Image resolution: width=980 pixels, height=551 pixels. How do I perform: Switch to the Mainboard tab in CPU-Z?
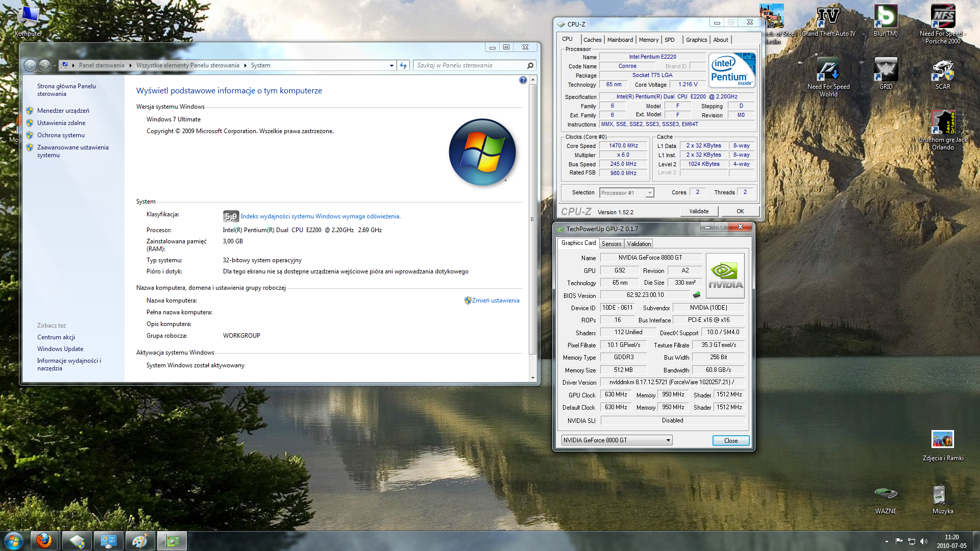pos(620,40)
